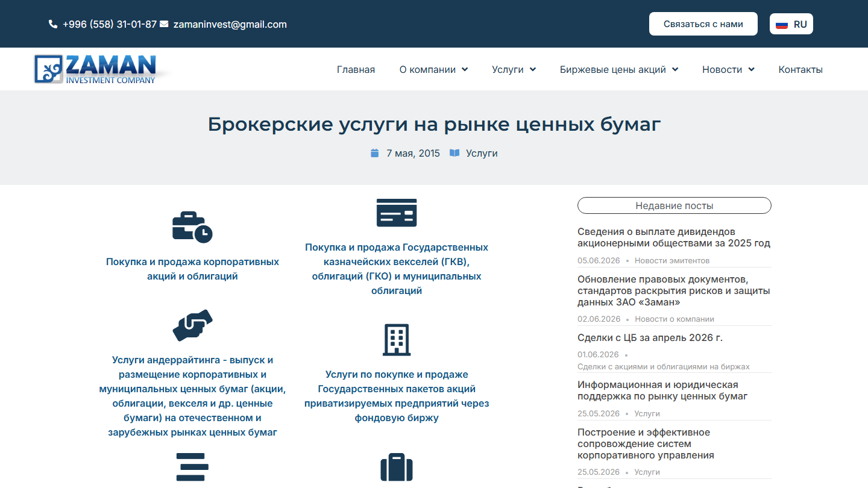
Task: Open the Услуги category link under title
Action: pyautogui.click(x=482, y=153)
